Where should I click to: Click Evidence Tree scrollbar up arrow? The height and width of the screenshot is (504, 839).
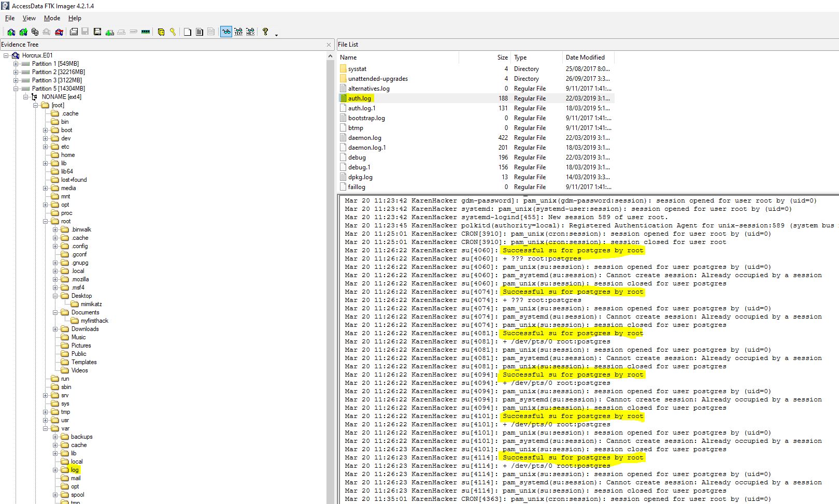(x=330, y=55)
